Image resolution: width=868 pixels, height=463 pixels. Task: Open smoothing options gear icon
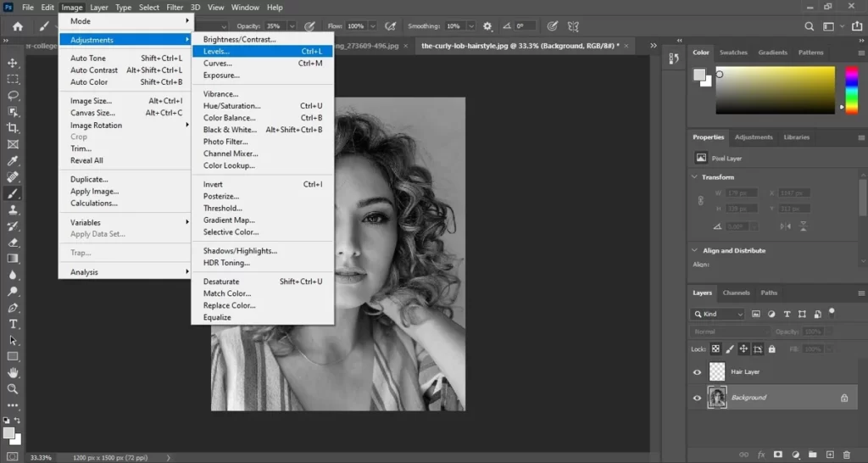click(487, 26)
